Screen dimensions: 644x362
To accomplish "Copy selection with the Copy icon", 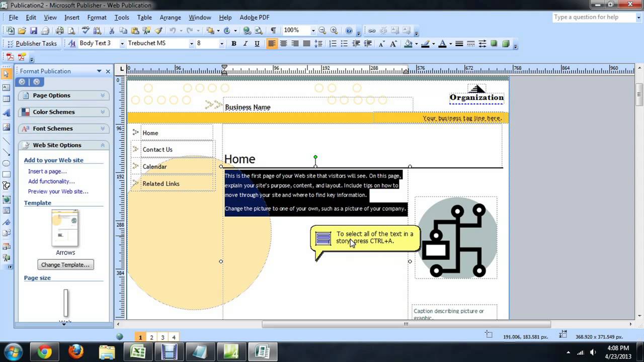I will [x=123, y=31].
